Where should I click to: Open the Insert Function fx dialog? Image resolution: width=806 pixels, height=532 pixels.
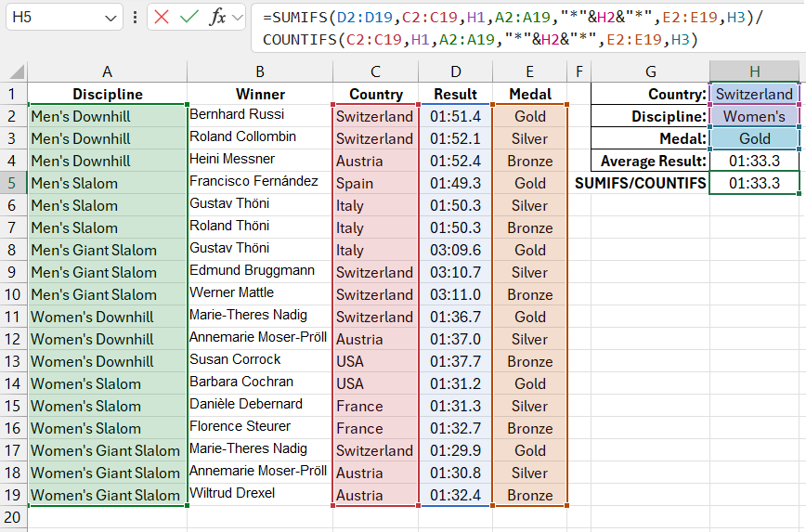[217, 17]
